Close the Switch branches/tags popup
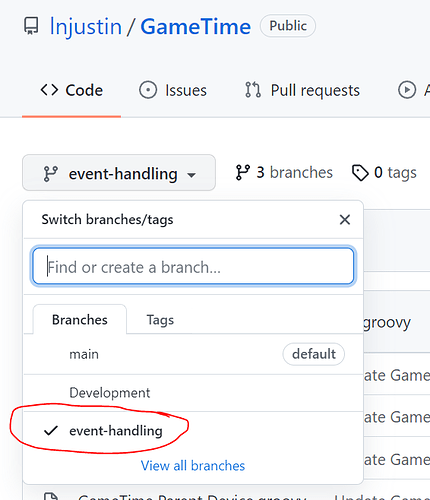Image resolution: width=430 pixels, height=500 pixels. tap(345, 220)
